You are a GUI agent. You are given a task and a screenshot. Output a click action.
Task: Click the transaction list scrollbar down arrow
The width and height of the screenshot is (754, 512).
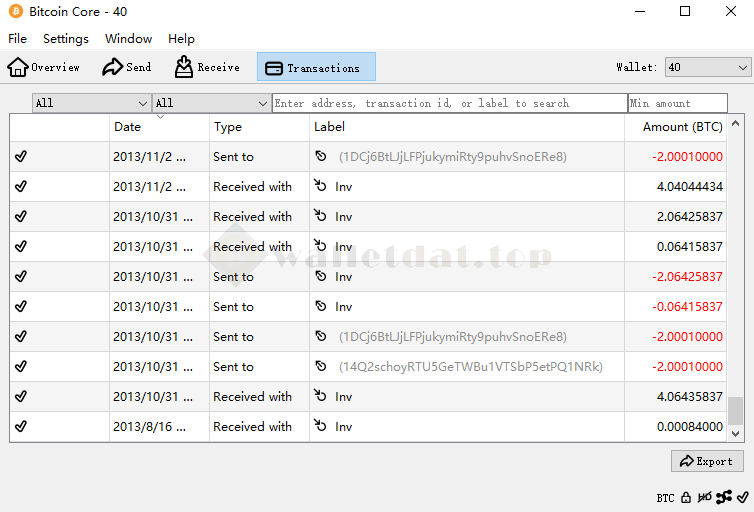point(736,434)
